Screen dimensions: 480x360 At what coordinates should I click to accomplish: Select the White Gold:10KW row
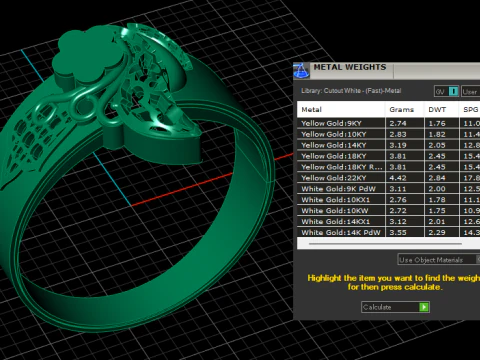388,211
